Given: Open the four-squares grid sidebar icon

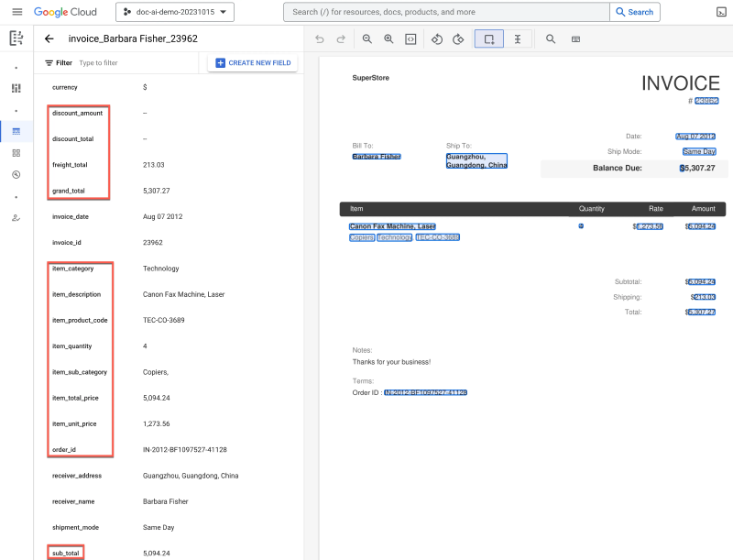Looking at the screenshot, I should coord(16,153).
